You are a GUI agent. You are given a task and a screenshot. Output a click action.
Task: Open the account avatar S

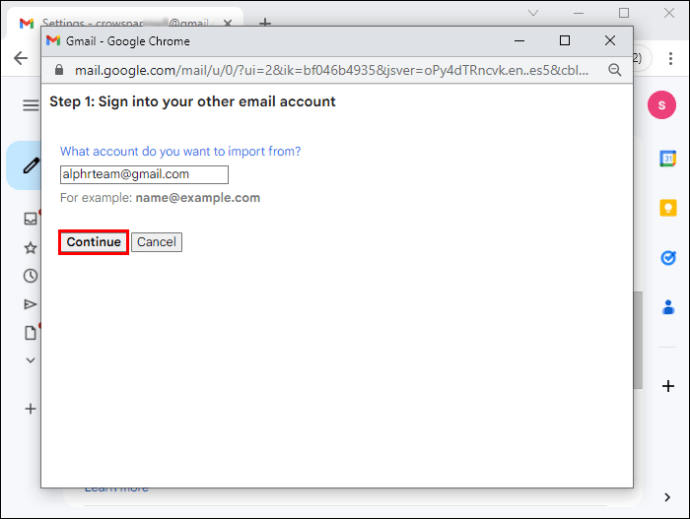point(661,104)
